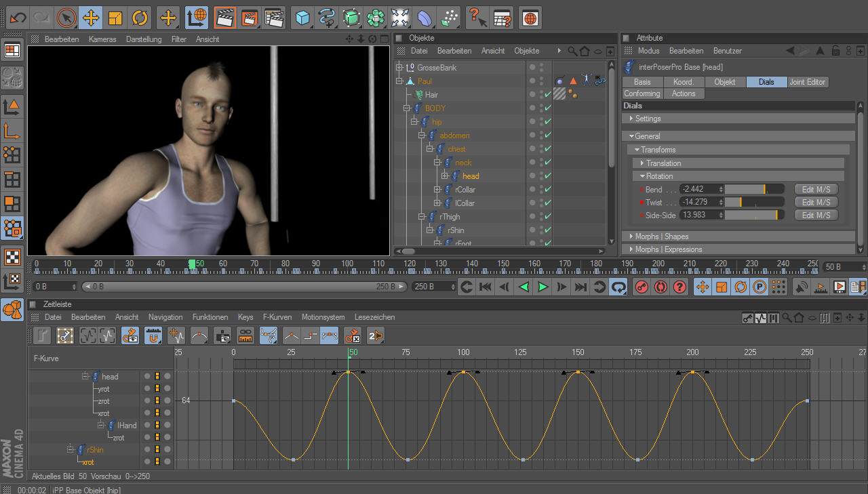
Task: Switch to the Joint Editor tab
Action: 807,82
